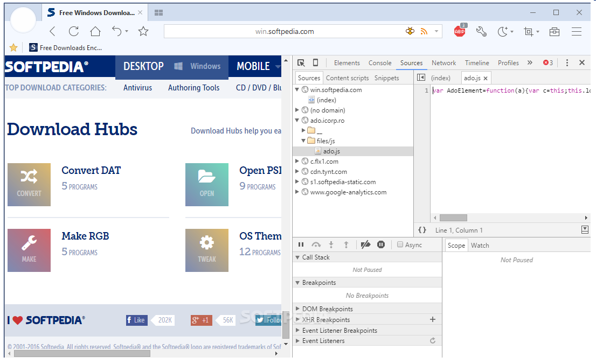Pause script execution button
Image resolution: width=596 pixels, height=364 pixels.
coord(301,244)
